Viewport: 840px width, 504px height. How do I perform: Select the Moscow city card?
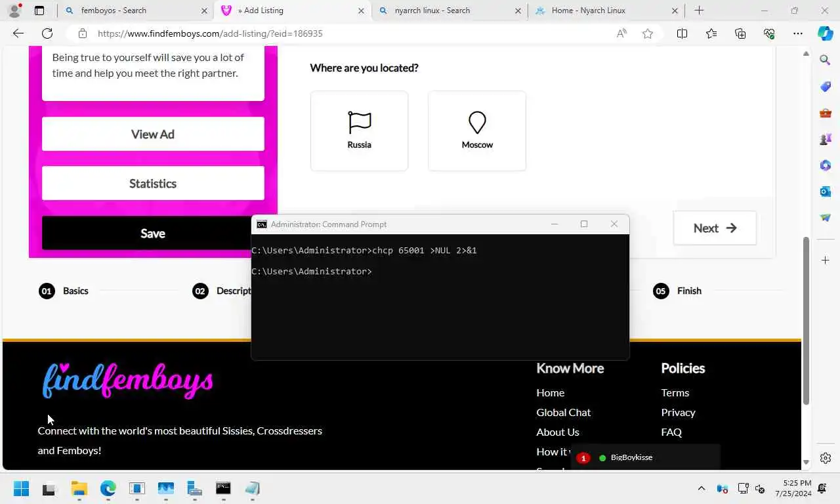(477, 131)
